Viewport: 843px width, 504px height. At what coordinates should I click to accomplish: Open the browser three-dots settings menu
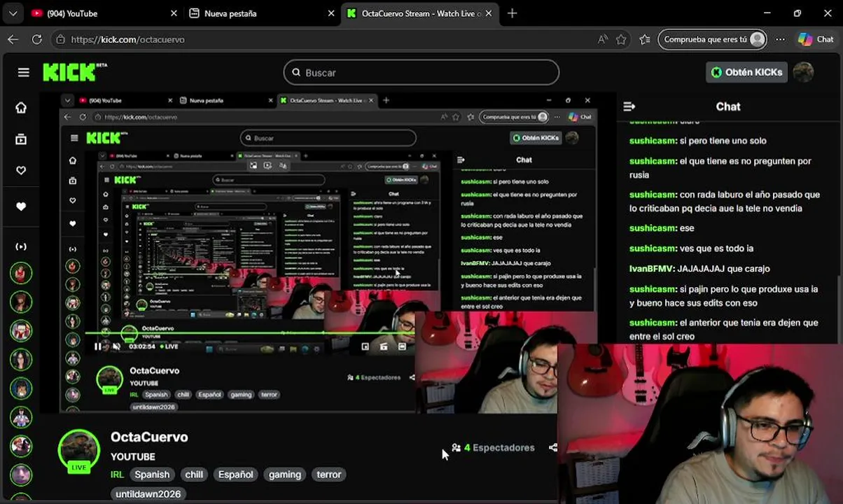(x=781, y=39)
